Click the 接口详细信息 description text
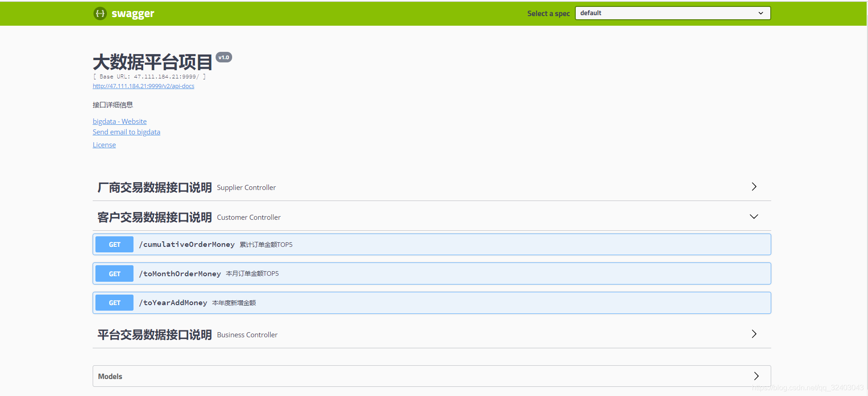 (113, 105)
